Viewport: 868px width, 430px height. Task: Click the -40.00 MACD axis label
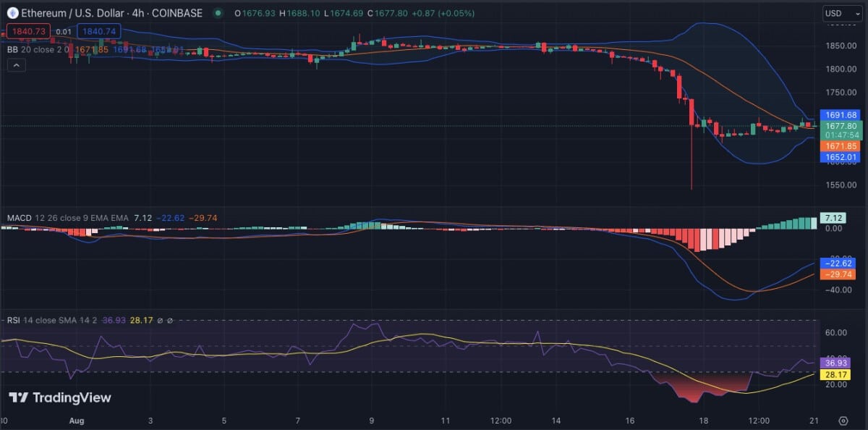click(838, 290)
